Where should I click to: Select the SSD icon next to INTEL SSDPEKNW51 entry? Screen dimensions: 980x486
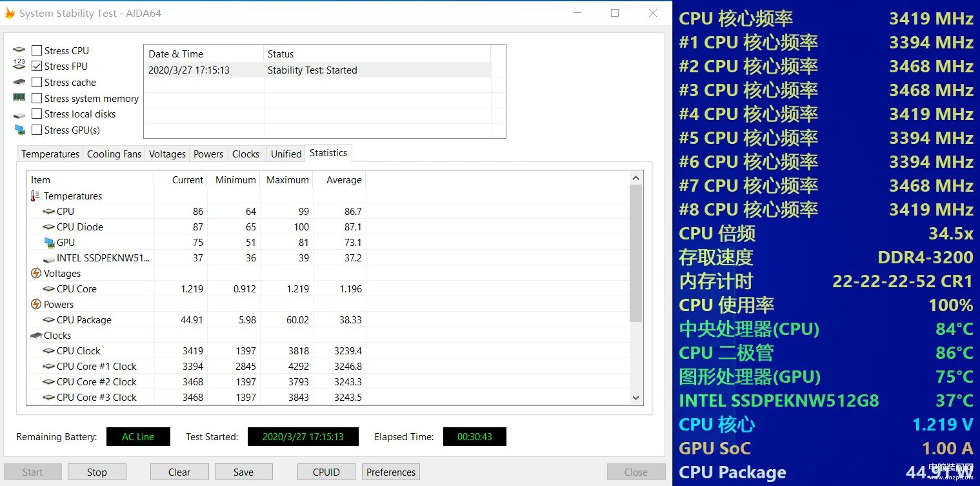coord(49,258)
